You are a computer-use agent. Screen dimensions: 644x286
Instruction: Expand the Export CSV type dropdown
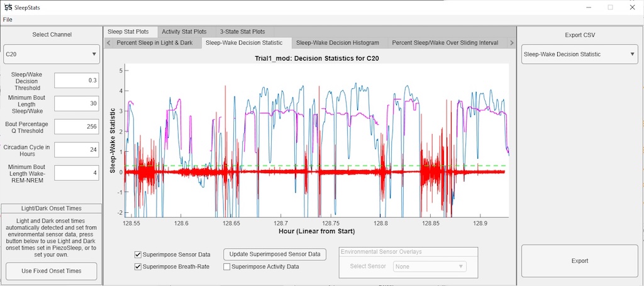[x=579, y=55]
